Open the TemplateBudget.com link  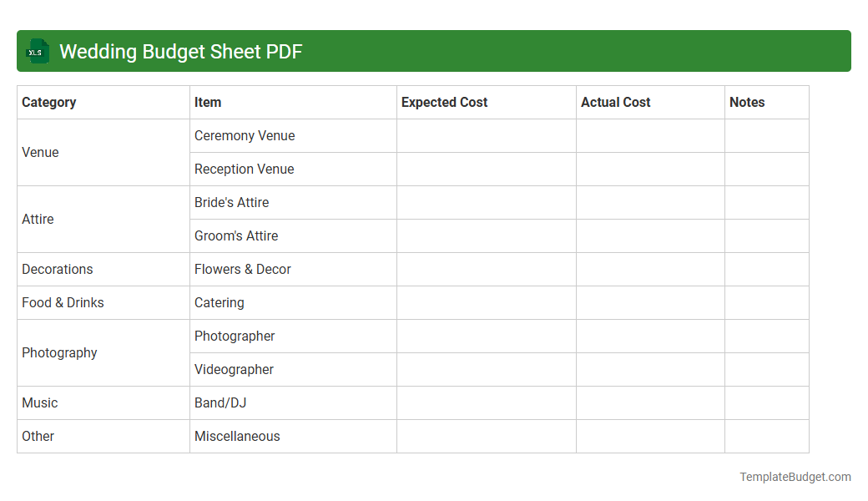[x=795, y=477]
